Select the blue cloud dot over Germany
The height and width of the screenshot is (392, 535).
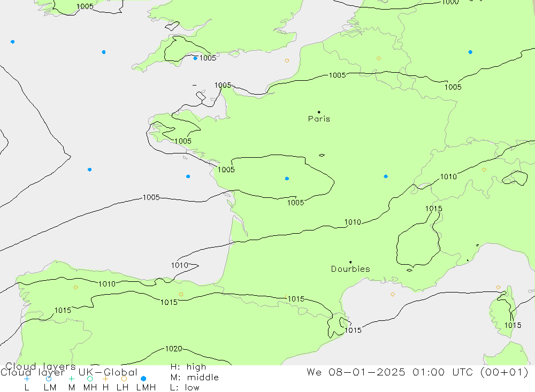470,52
